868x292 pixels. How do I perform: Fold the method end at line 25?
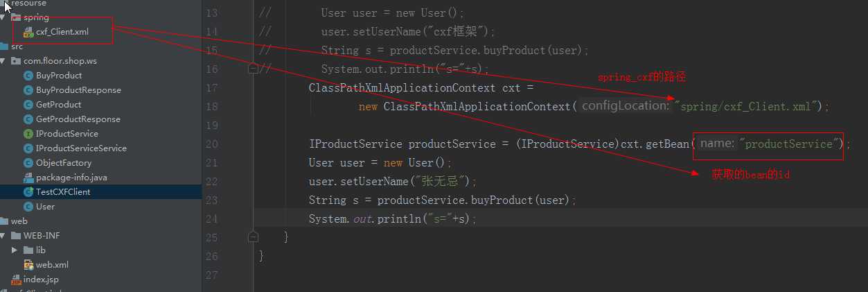coord(254,237)
